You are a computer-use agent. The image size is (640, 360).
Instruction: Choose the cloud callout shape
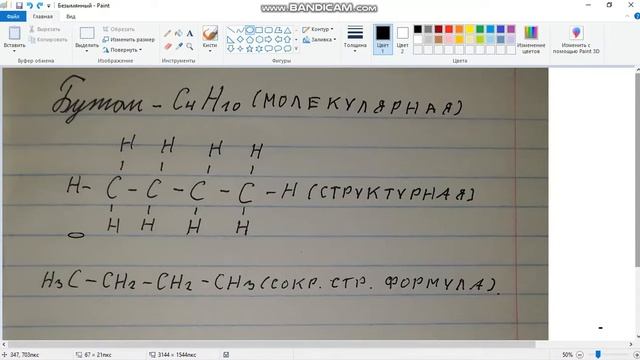coord(287,49)
